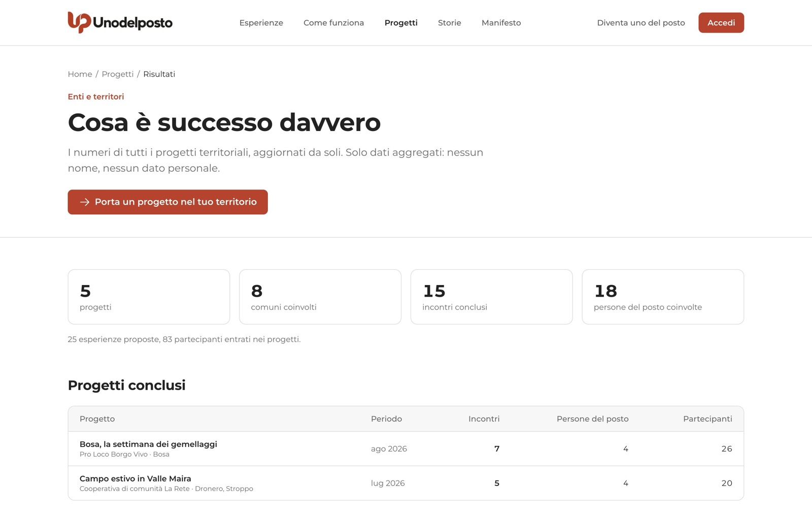Go to Come funziona page
The width and height of the screenshot is (812, 508).
click(x=334, y=23)
